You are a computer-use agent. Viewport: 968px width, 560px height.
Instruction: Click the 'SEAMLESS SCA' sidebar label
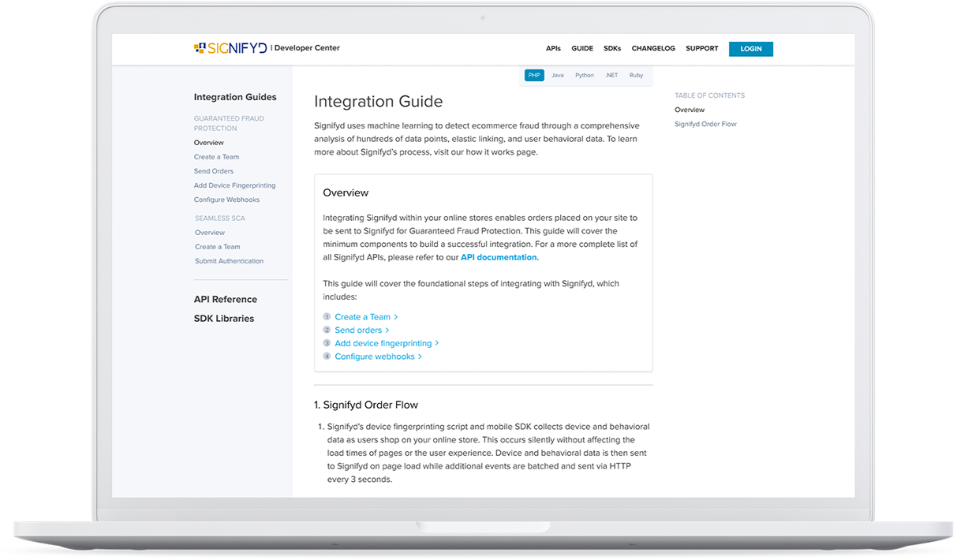pos(220,218)
